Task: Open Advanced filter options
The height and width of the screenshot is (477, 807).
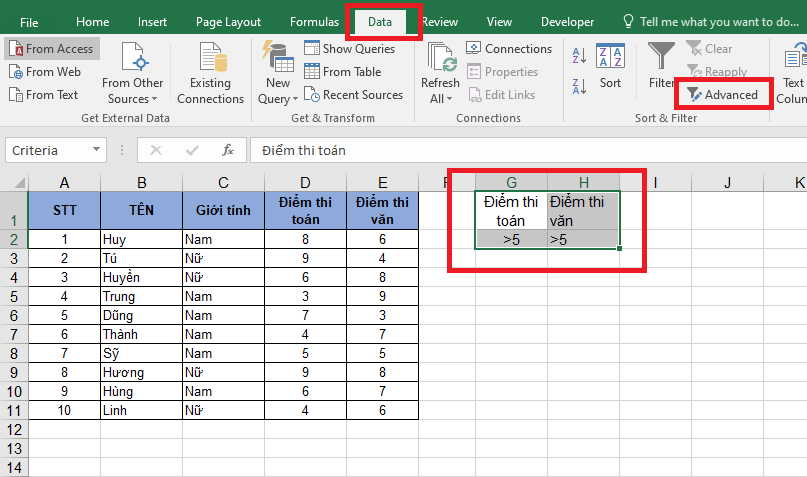Action: (722, 95)
